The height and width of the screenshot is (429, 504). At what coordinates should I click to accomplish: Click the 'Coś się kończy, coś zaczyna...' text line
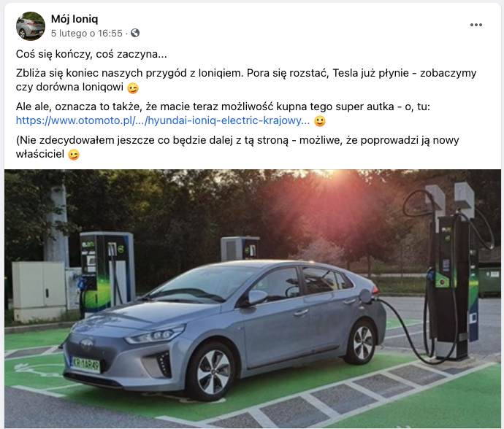tap(91, 54)
